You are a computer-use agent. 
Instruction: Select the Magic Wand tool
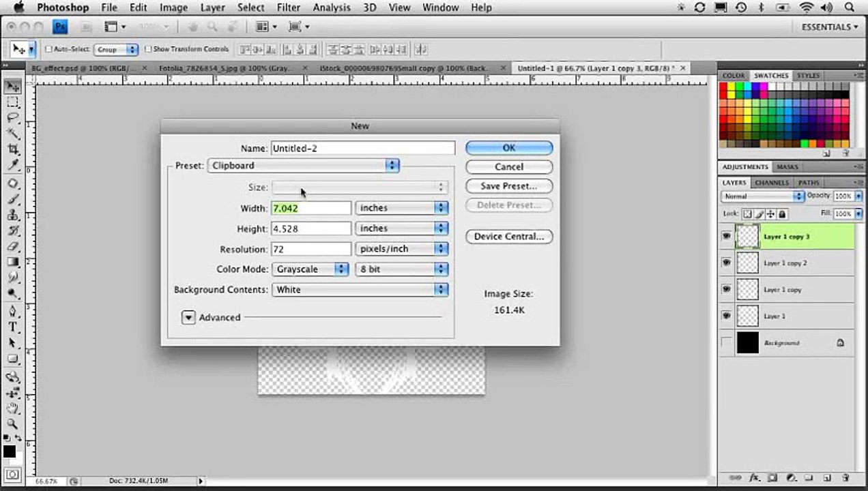[x=13, y=134]
